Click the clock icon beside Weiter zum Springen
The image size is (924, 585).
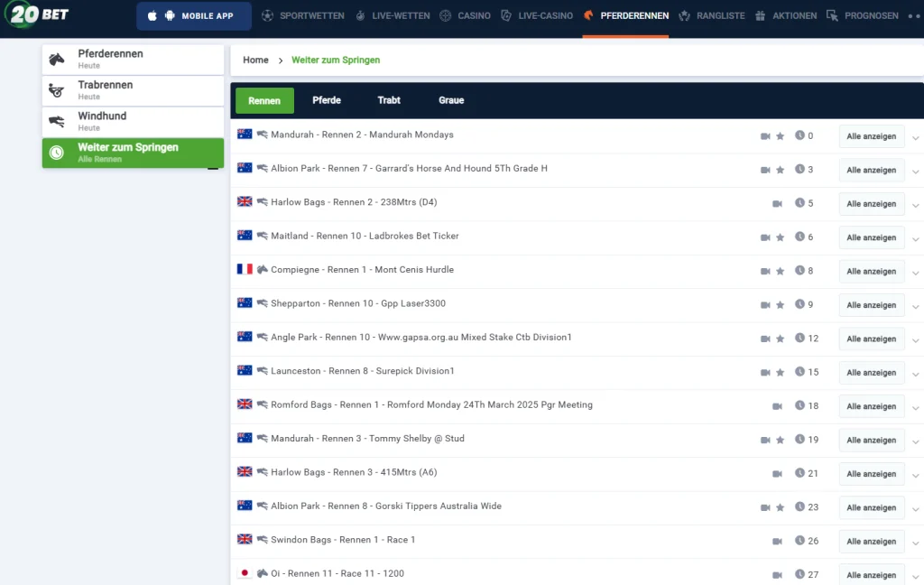point(57,153)
